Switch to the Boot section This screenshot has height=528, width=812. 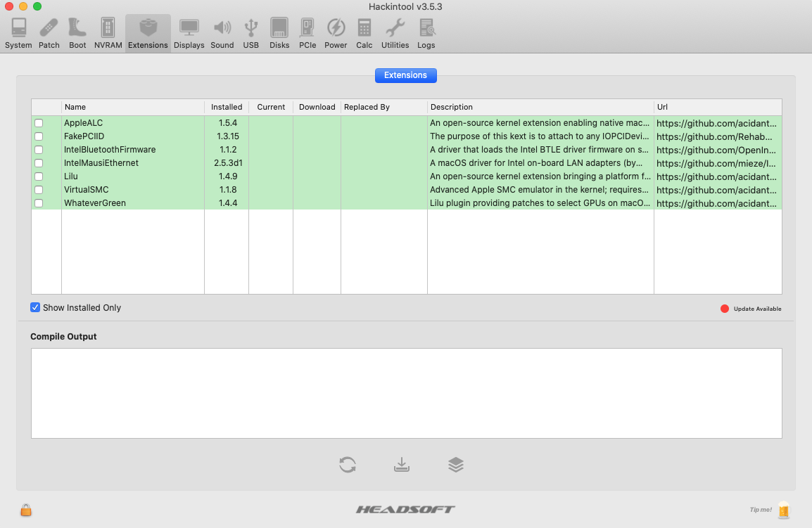tap(77, 34)
